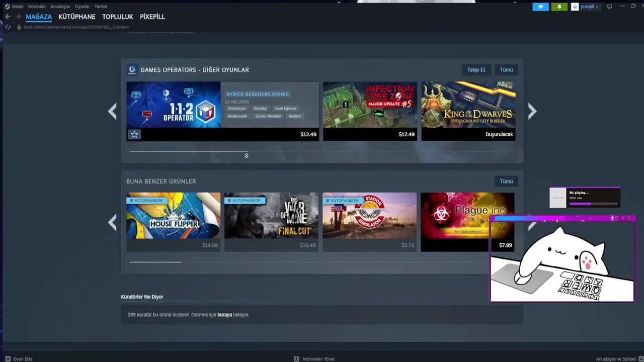Open the Infection Free Zone thumbnail
Viewport: 644px width, 362px height.
pyautogui.click(x=370, y=105)
